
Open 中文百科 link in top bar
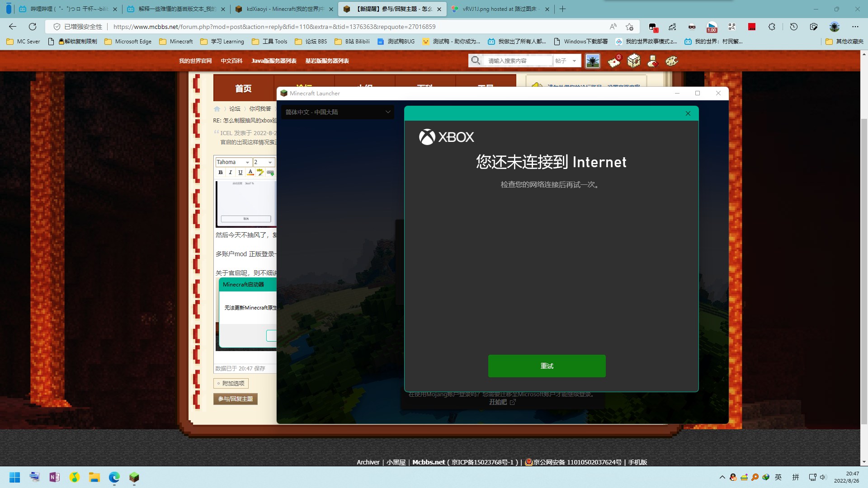[x=231, y=61]
